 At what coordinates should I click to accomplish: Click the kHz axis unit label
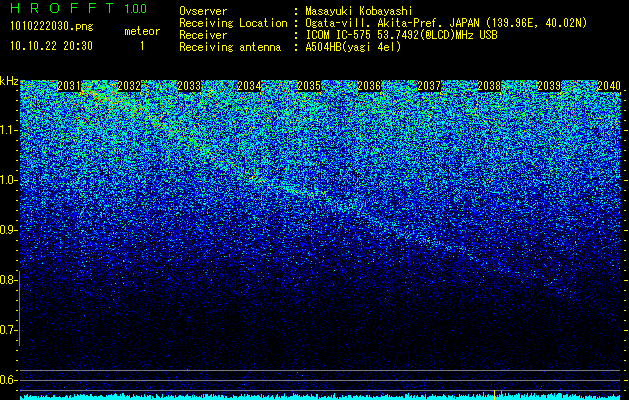pyautogui.click(x=9, y=81)
